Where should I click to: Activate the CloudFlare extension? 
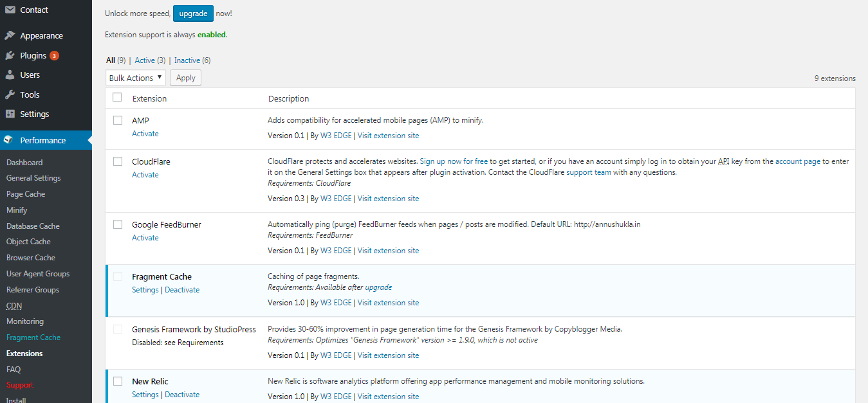[x=145, y=175]
